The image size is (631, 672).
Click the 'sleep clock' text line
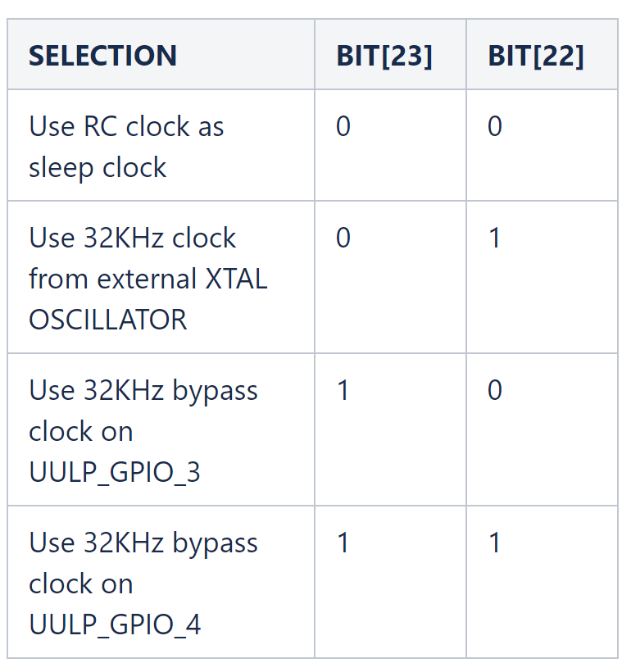pos(98,168)
